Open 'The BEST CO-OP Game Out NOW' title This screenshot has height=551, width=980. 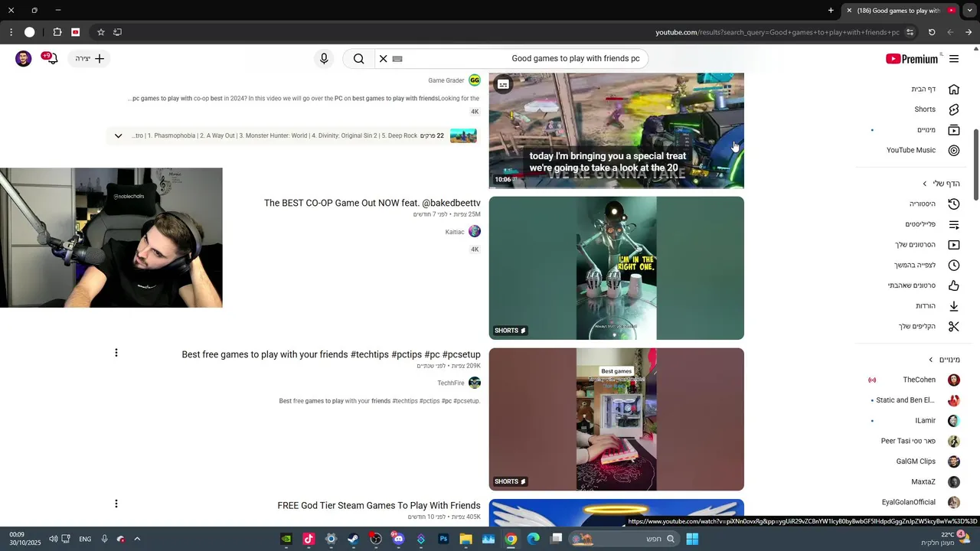372,203
